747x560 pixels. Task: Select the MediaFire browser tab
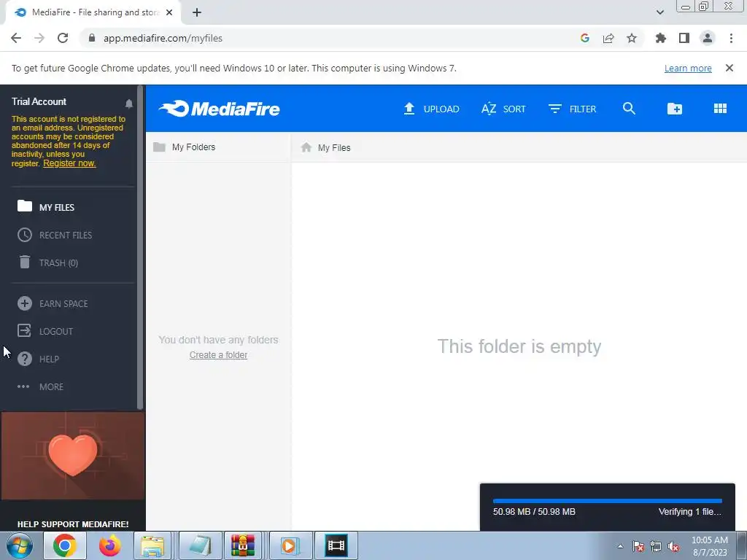click(x=93, y=12)
